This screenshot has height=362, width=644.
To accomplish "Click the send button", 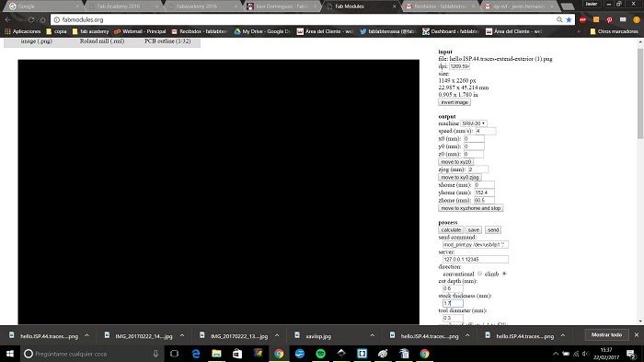I will click(493, 230).
